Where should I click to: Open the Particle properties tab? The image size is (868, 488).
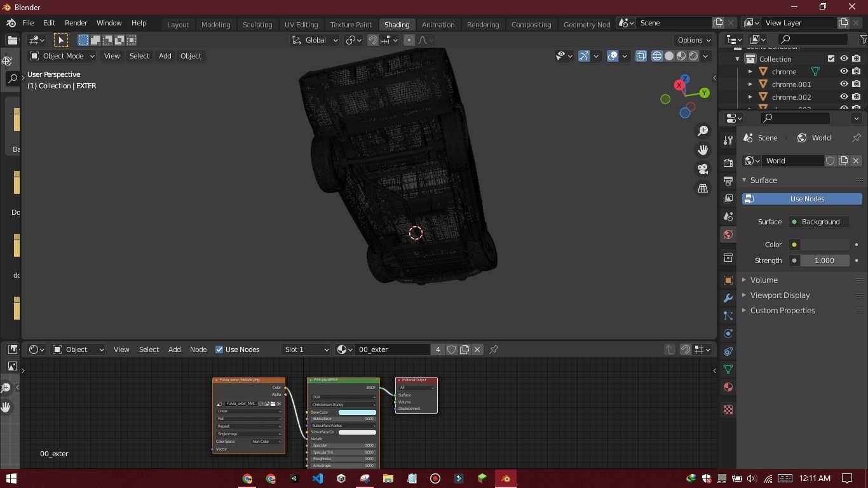pos(728,316)
